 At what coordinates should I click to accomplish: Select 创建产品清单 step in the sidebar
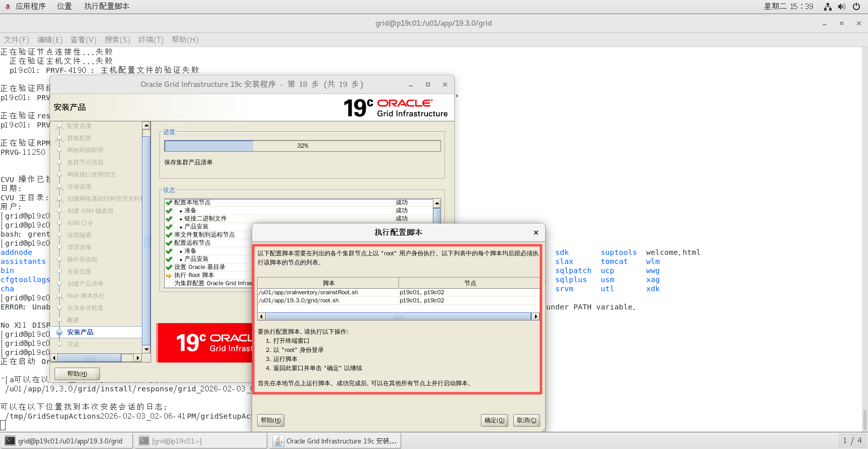point(85,284)
